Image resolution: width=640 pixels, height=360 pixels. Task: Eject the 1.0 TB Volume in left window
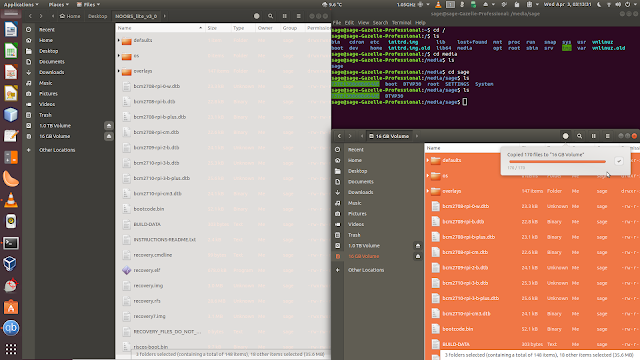(x=109, y=126)
